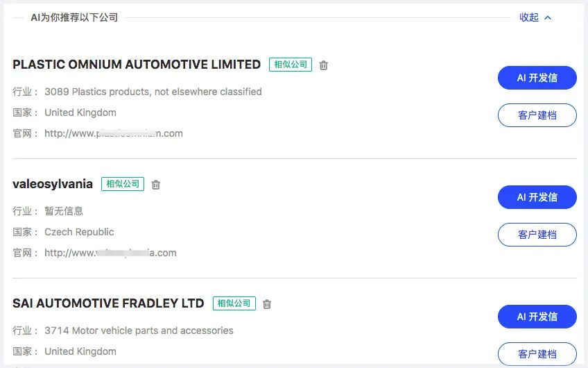Screen dimensions: 588x368
Task: Click 相似公司 tag on Plastic Omnium
Action: 291,65
